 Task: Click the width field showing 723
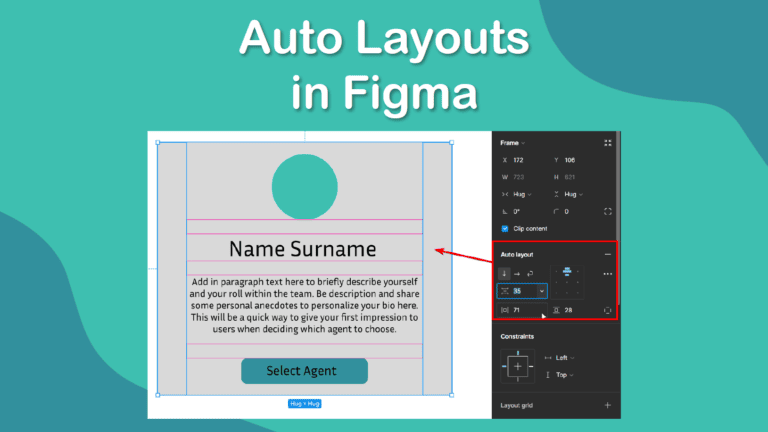click(518, 177)
